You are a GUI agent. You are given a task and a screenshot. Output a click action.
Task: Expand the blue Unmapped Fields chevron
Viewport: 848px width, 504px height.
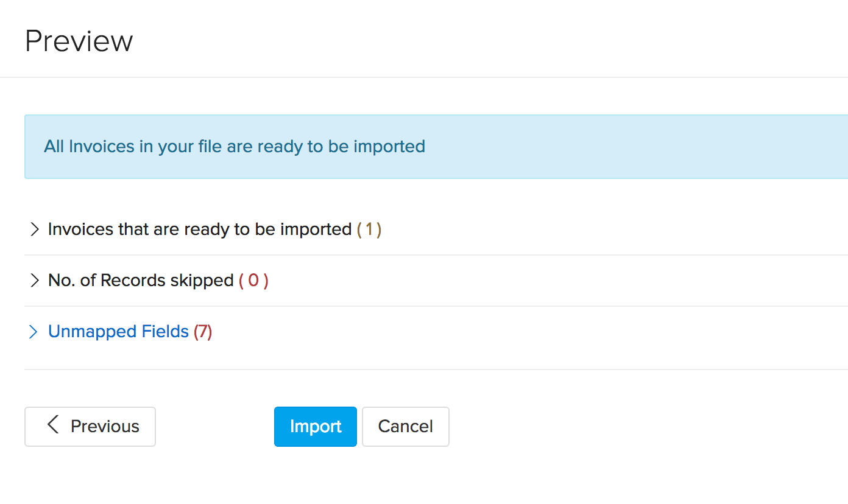(x=34, y=332)
